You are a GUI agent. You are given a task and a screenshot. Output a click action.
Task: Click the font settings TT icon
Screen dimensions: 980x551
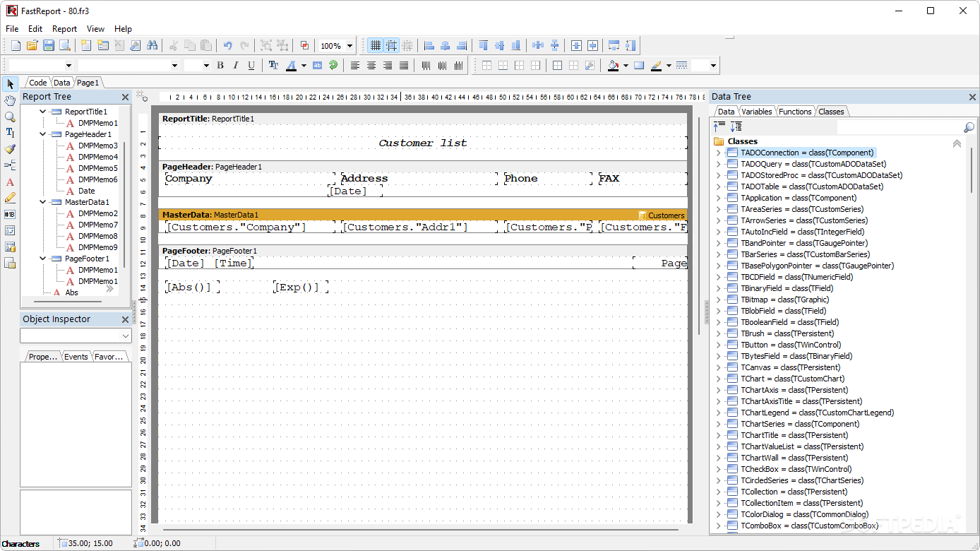click(274, 65)
